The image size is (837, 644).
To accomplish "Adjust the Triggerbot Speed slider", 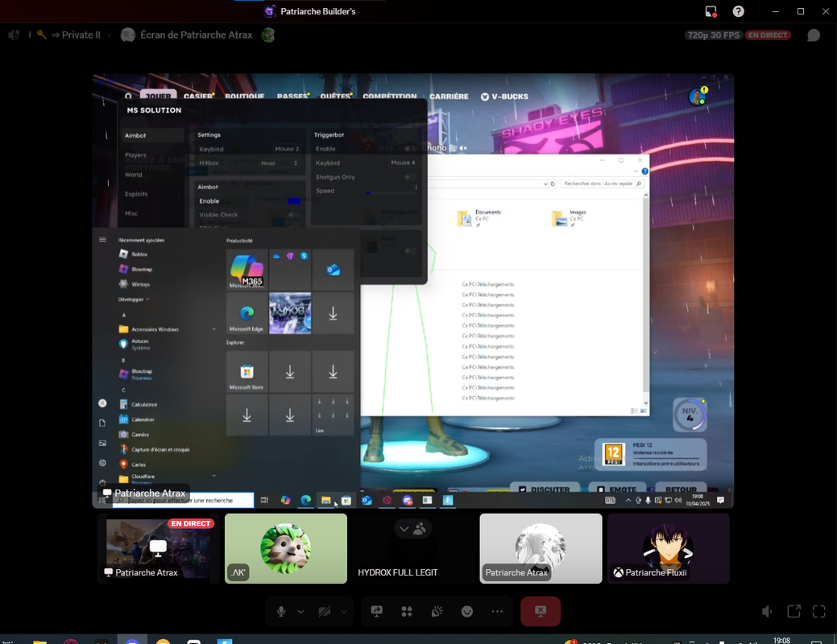I will coord(392,192).
